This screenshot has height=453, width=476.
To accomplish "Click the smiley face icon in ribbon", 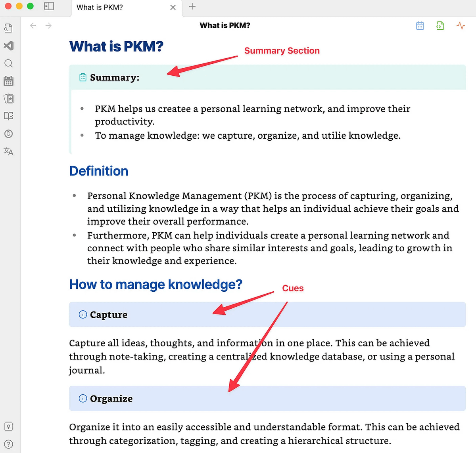I will 8,134.
